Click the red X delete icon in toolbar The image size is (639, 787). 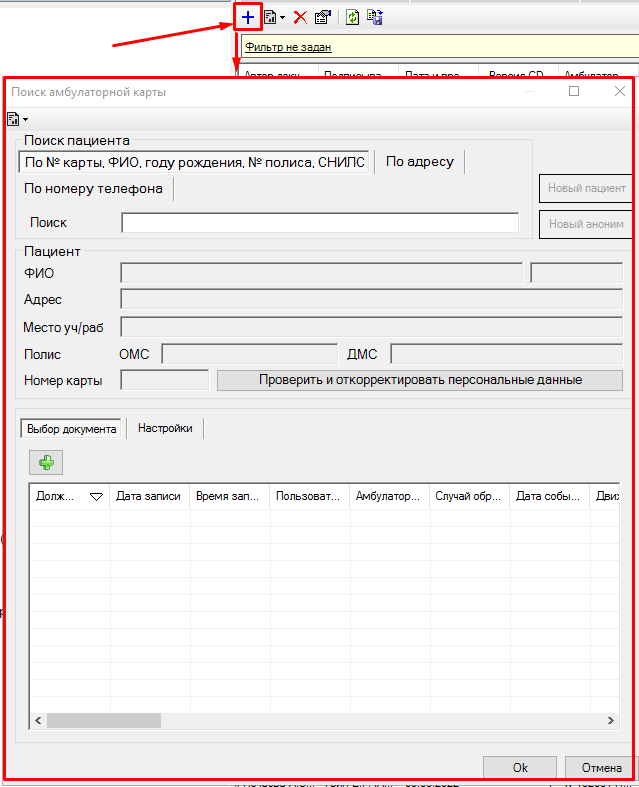coord(300,17)
